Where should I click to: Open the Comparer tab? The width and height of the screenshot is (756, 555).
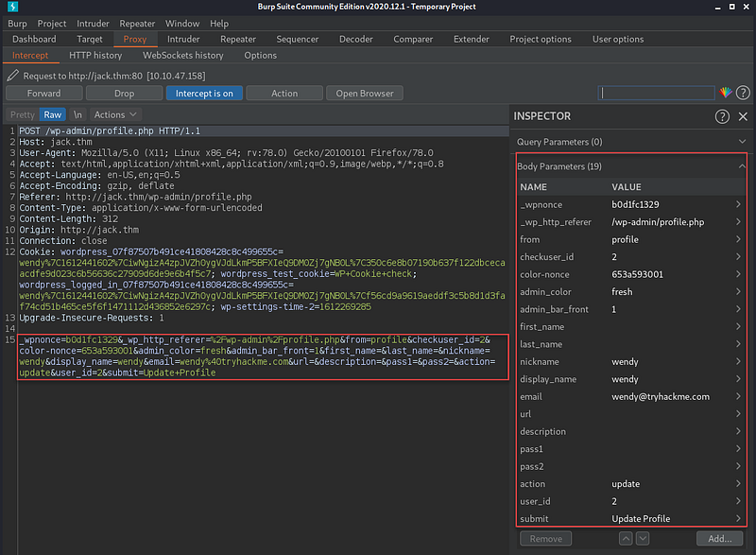pos(413,39)
